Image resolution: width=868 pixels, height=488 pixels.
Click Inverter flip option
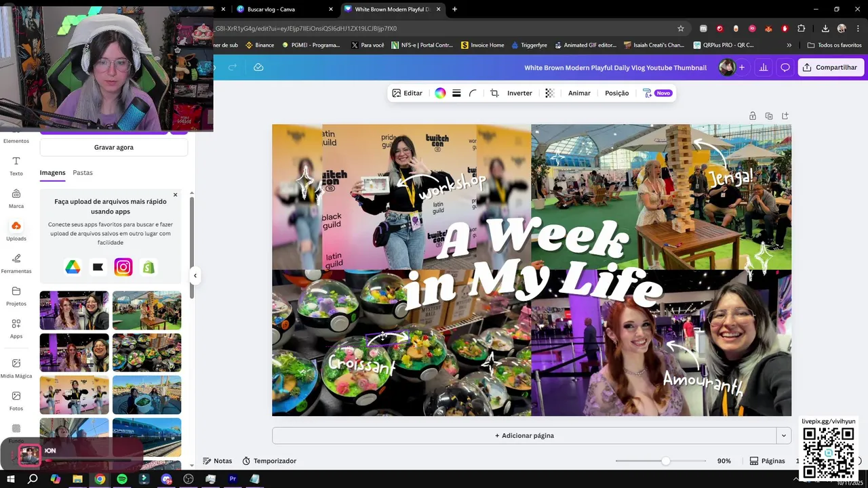click(x=519, y=93)
